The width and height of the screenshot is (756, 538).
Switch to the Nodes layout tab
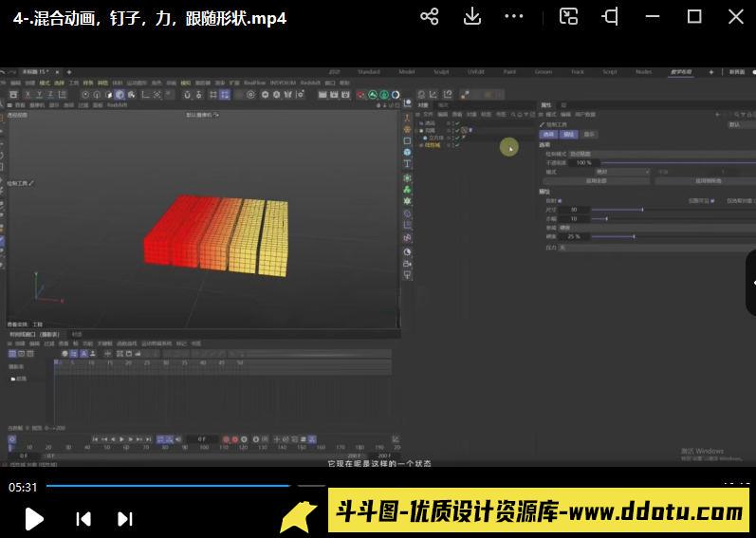click(644, 72)
